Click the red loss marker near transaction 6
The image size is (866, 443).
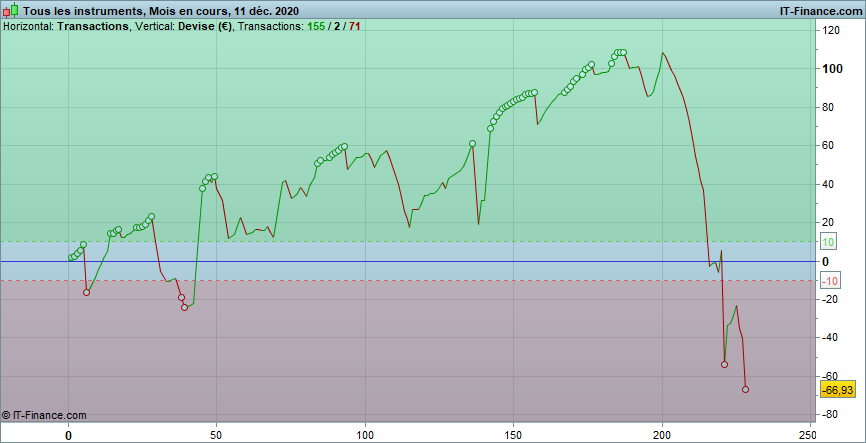coord(86,292)
